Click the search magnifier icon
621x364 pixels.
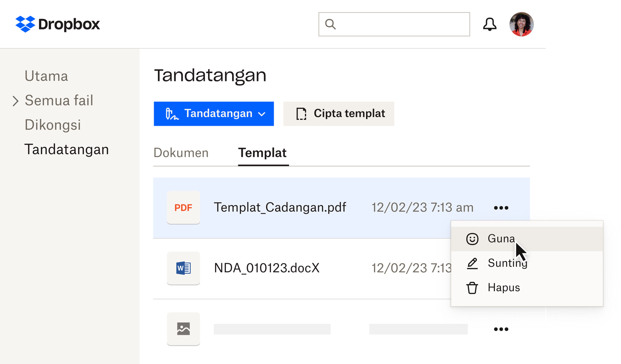click(330, 24)
